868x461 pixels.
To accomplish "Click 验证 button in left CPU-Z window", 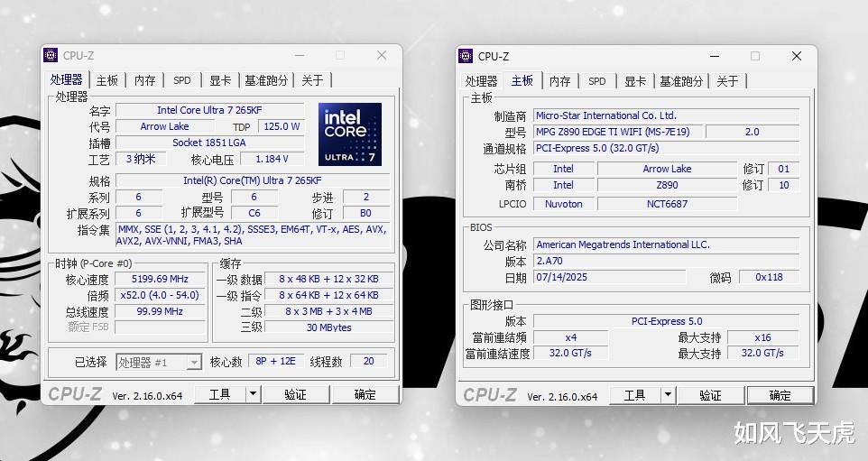I will point(296,394).
